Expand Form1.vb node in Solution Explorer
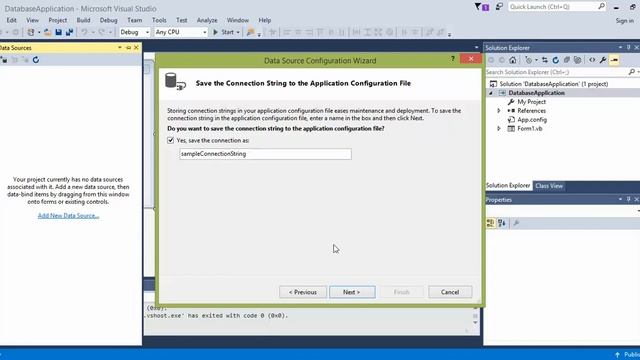The image size is (640, 360). 499,129
